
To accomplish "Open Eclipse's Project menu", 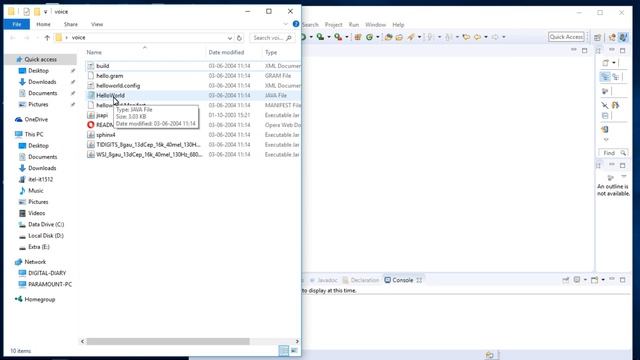I will coord(333,24).
